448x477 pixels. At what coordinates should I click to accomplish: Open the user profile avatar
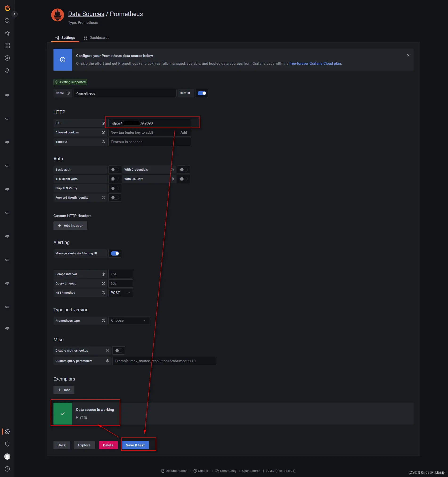(8, 456)
